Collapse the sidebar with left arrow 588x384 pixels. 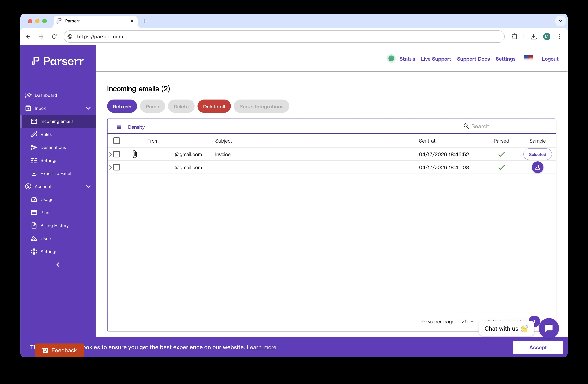[58, 265]
